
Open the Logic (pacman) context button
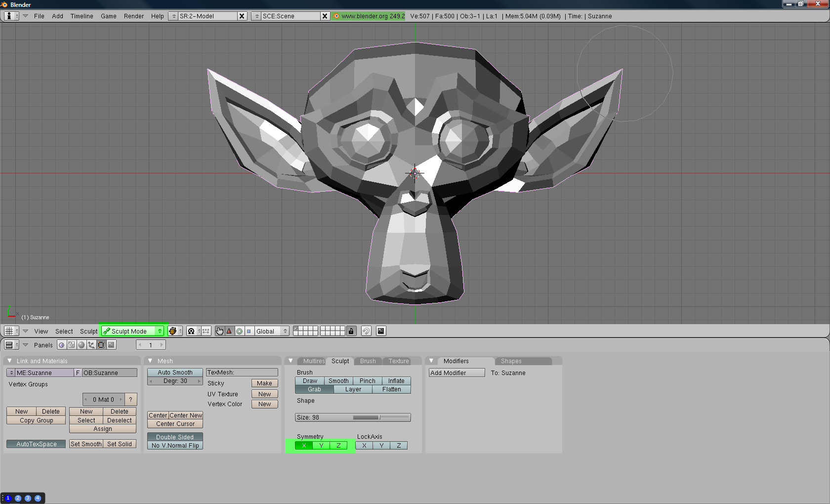pos(61,345)
